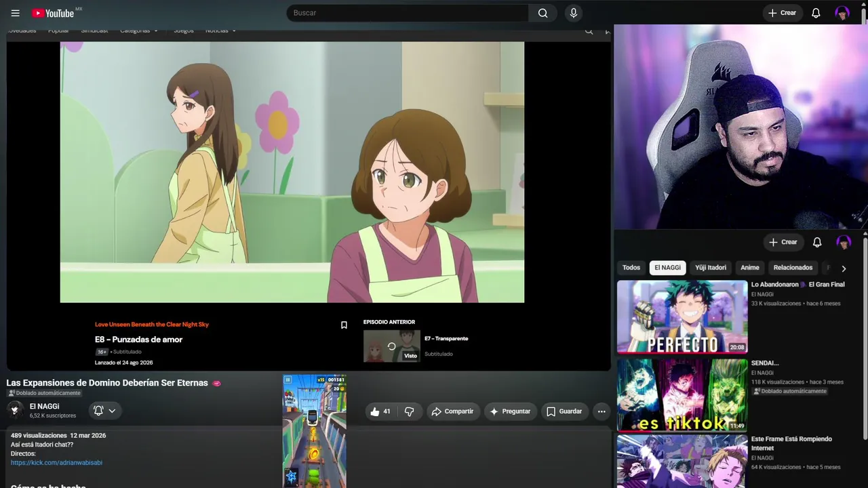Open the YouTube guide hamburger menu
Viewport: 868px width, 488px height.
tap(16, 13)
